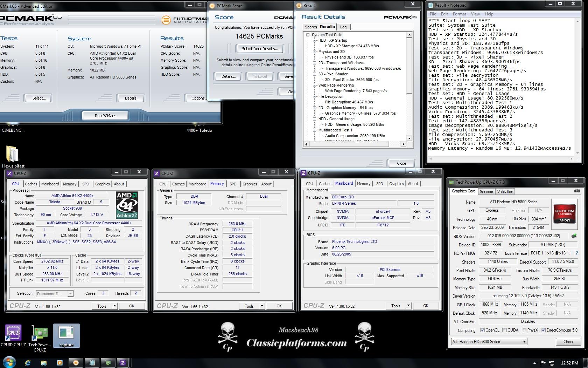Open the CPUID CPU-Z desktop shortcut
The width and height of the screenshot is (588, 368).
click(x=13, y=335)
